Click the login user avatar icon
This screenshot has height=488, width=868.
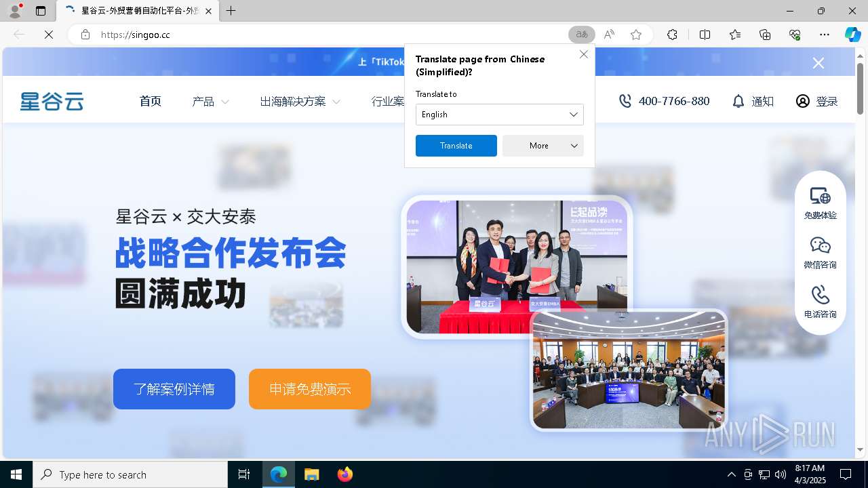click(x=803, y=101)
